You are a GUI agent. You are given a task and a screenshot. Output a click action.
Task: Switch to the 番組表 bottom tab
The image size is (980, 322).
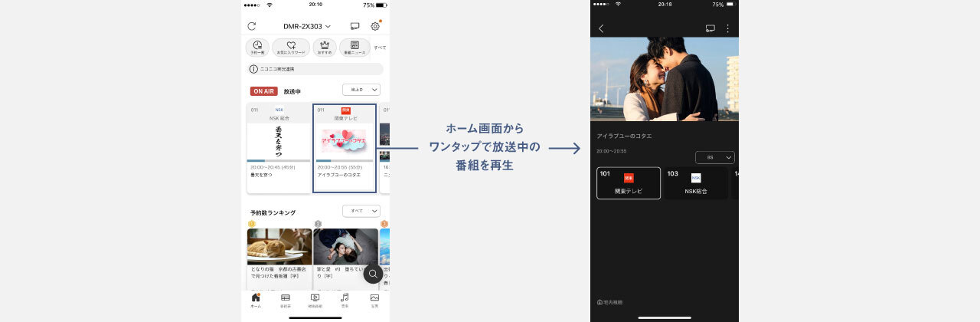coord(286,300)
